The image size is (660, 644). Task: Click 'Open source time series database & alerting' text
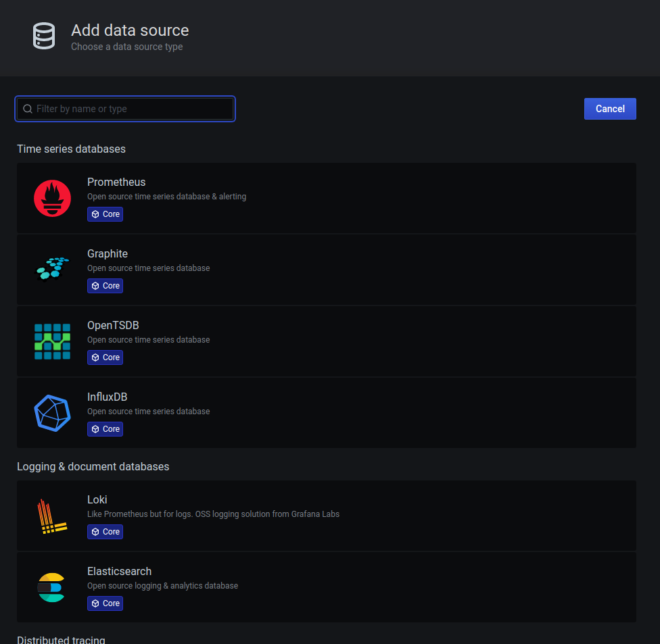click(166, 197)
